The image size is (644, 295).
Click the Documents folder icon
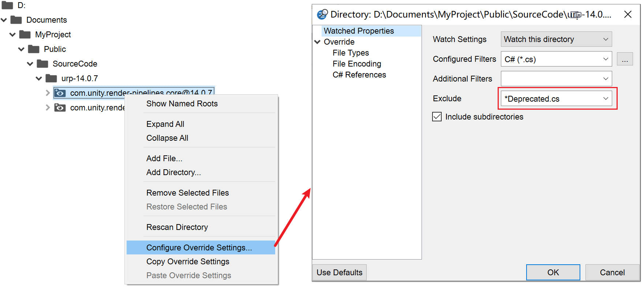click(16, 20)
